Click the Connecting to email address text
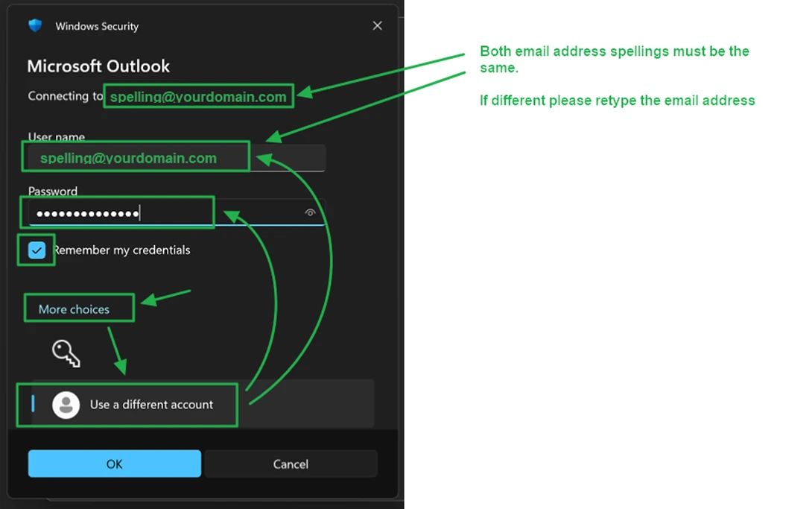Screen dimensions: 812x509 pos(198,97)
